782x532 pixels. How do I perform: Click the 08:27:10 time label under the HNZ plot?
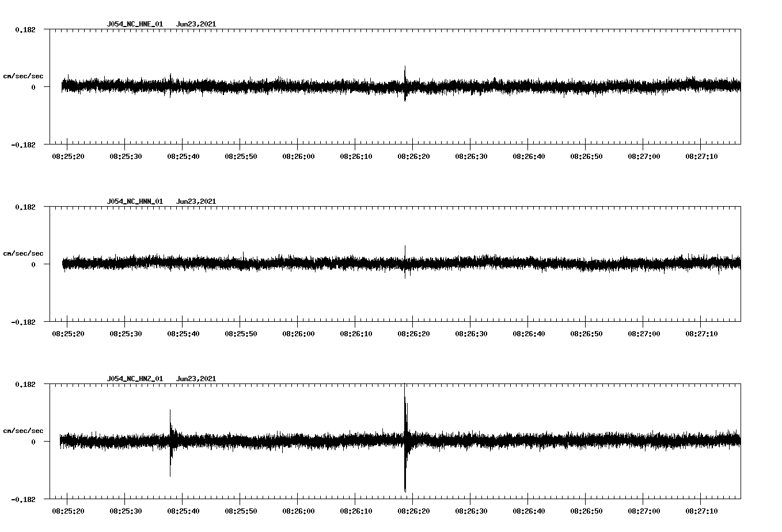[x=701, y=511]
